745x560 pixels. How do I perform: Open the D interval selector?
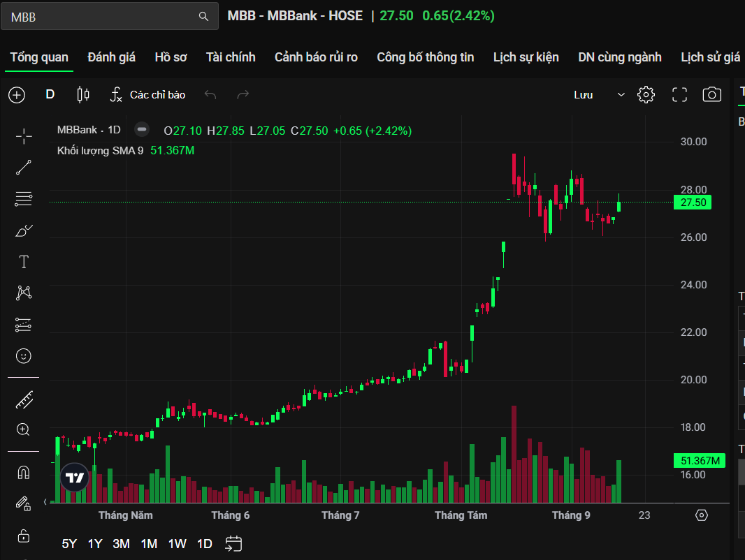tap(50, 94)
